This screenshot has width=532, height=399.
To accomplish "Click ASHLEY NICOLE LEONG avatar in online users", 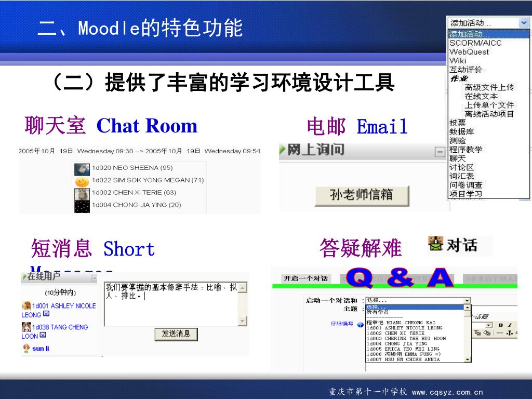I will click(x=26, y=305).
